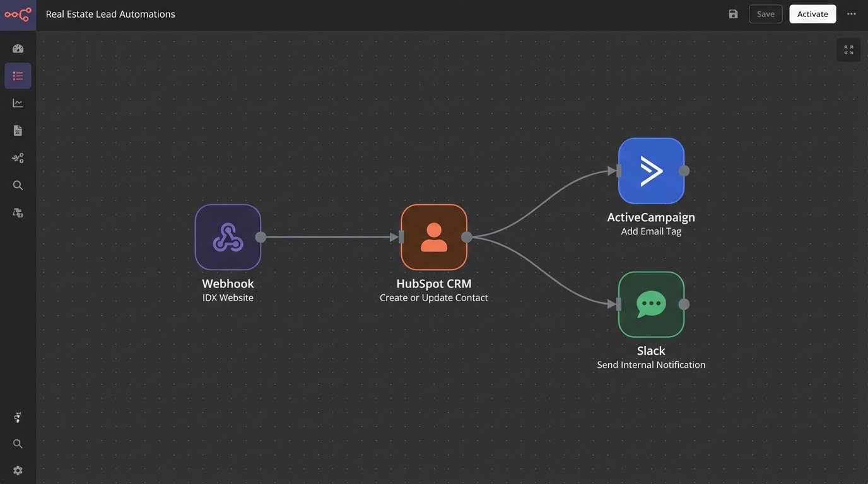868x484 pixels.
Task: Click the Webhook node's output connector dot
Action: pos(261,237)
